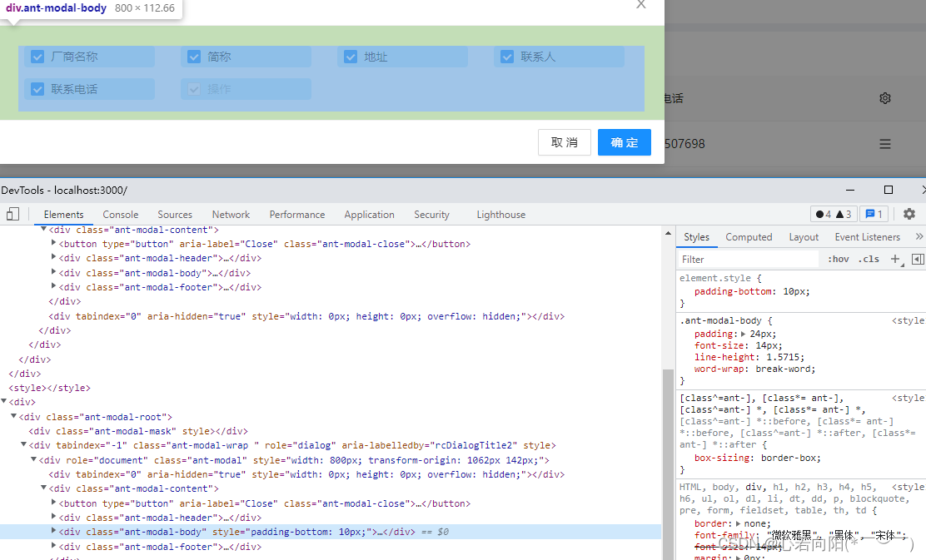Switch to the Elements tab
This screenshot has height=560, width=926.
64,214
